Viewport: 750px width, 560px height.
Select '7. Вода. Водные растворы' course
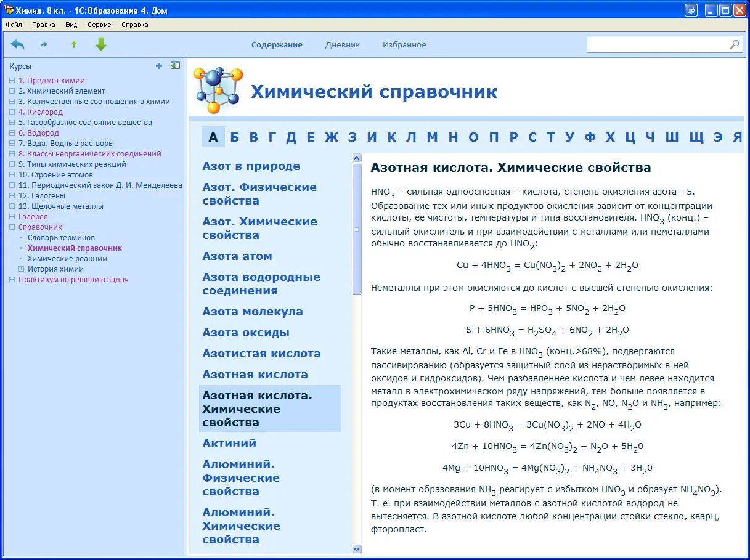(x=66, y=144)
